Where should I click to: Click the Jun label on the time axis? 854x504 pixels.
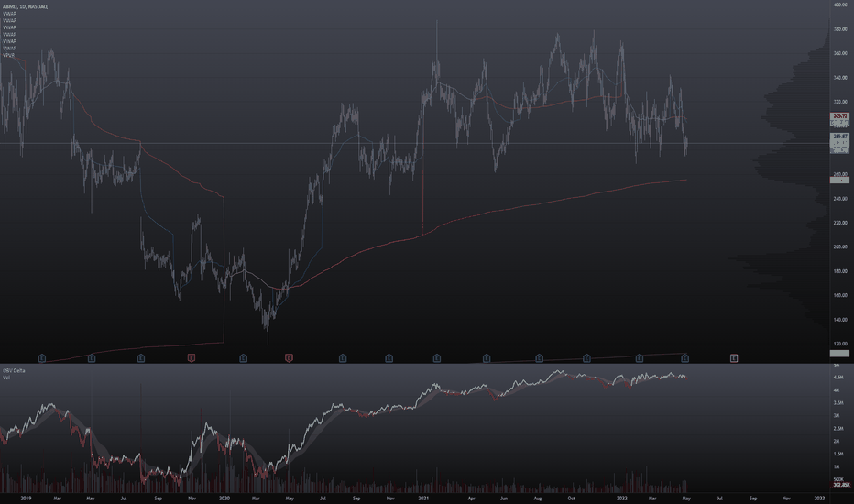504,498
